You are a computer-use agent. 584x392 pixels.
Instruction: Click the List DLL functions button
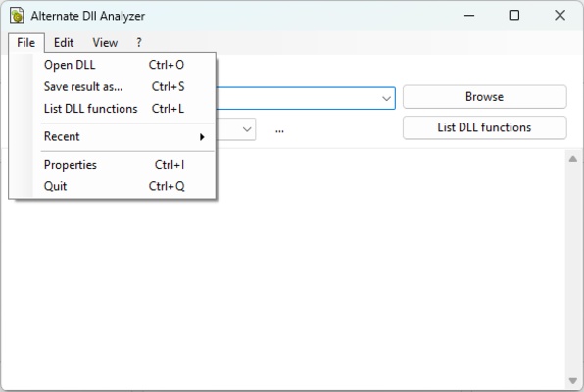485,127
